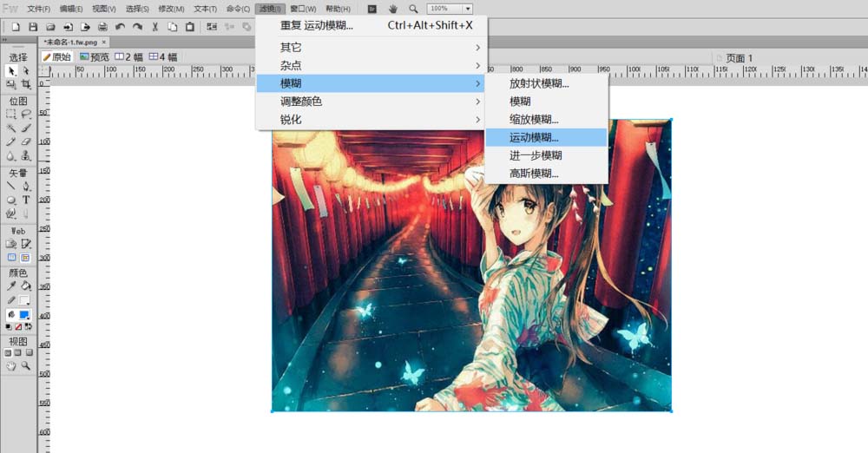Swap stroke and fill colors
The image size is (868, 453).
tap(29, 327)
